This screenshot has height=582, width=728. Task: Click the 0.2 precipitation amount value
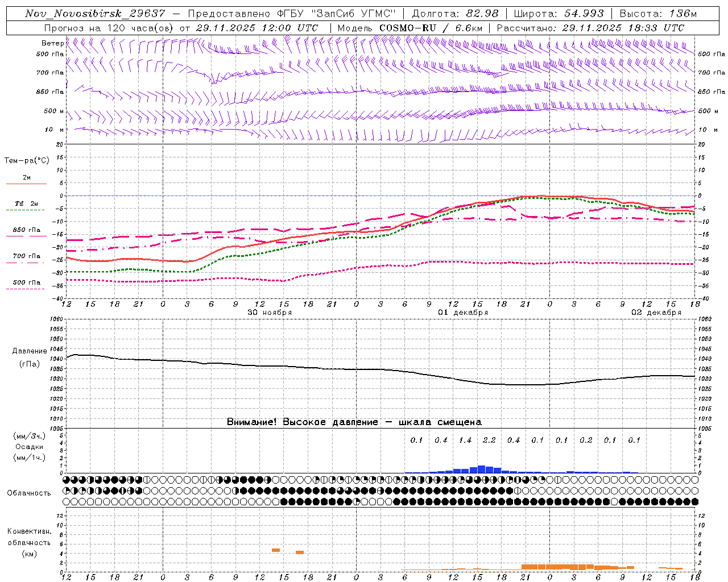point(586,440)
